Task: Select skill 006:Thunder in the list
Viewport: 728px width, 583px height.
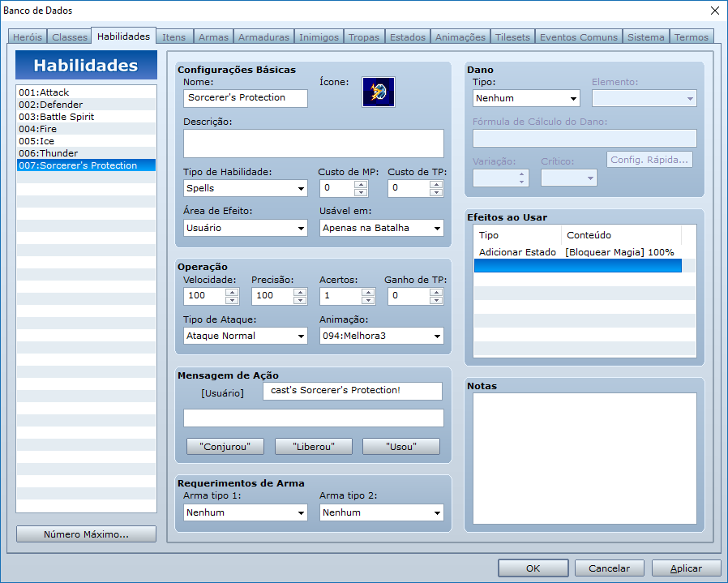Action: tap(87, 152)
